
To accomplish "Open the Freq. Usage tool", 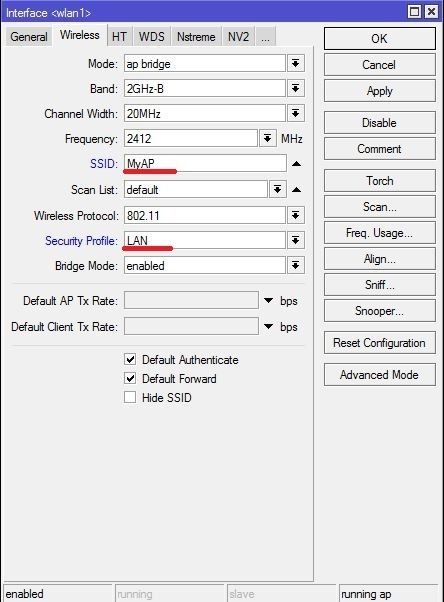I will click(x=380, y=233).
